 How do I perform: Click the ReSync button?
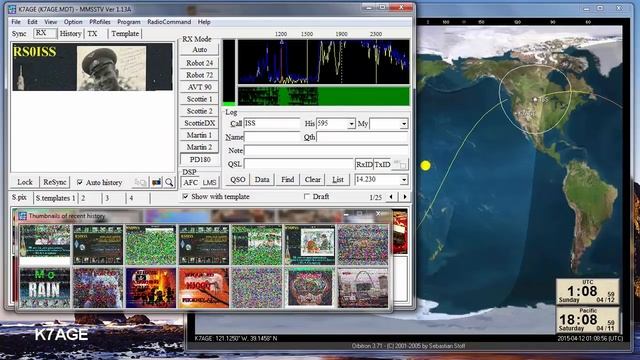pos(55,182)
